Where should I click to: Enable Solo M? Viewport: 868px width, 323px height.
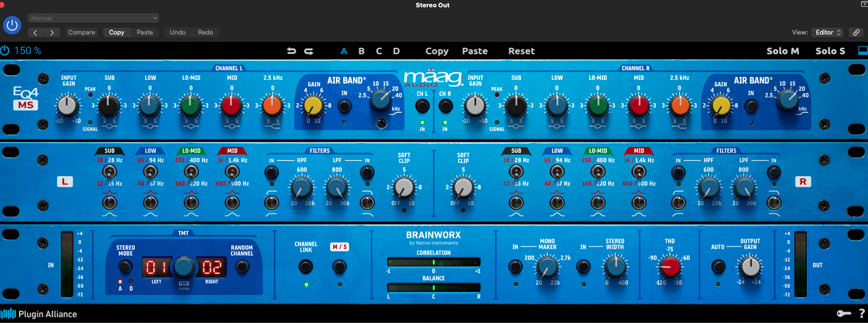point(783,51)
